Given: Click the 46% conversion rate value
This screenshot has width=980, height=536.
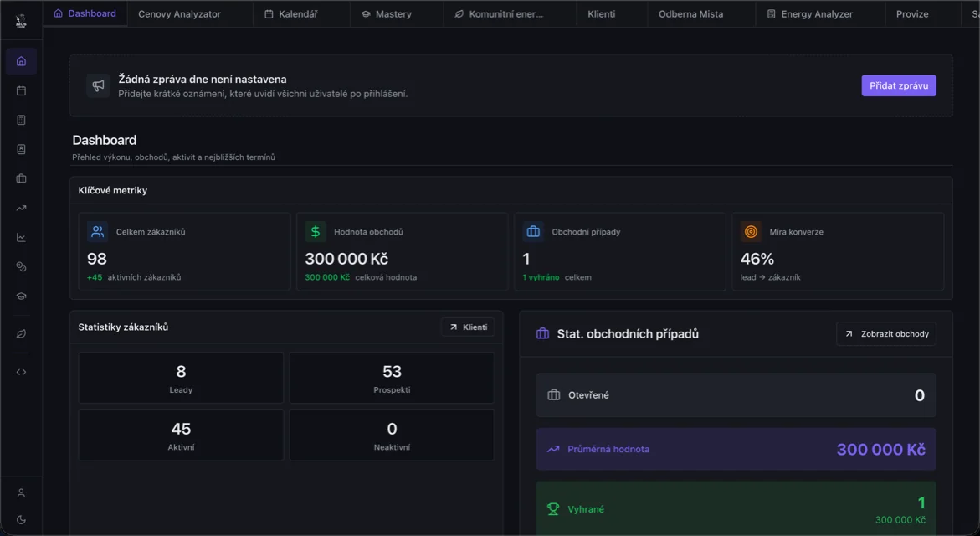Looking at the screenshot, I should 757,259.
